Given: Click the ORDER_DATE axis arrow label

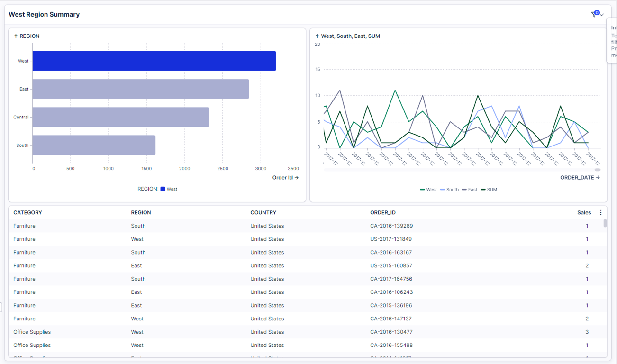Looking at the screenshot, I should [580, 178].
